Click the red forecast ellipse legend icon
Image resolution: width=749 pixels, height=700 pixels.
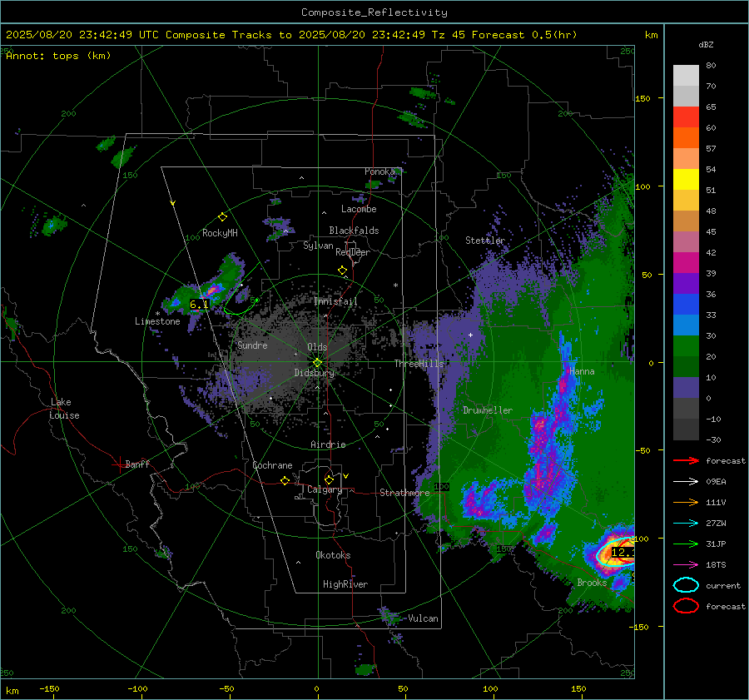[x=686, y=606]
